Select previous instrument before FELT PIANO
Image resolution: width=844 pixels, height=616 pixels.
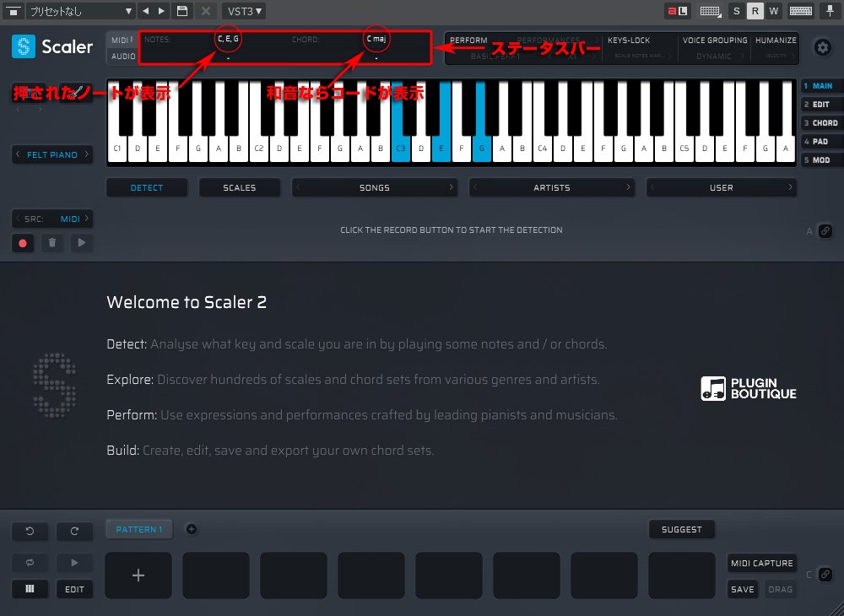18,154
